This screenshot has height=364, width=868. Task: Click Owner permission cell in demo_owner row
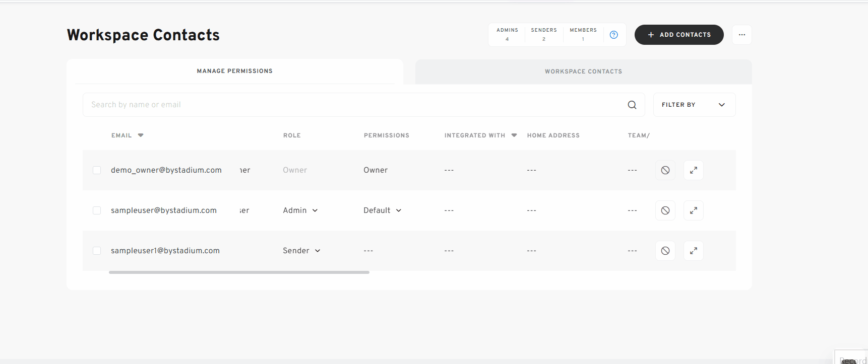coord(376,170)
